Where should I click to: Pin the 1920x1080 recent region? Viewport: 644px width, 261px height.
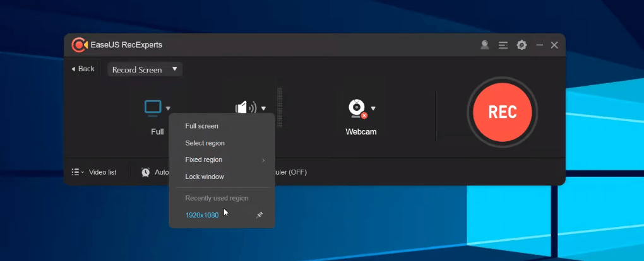tap(259, 215)
